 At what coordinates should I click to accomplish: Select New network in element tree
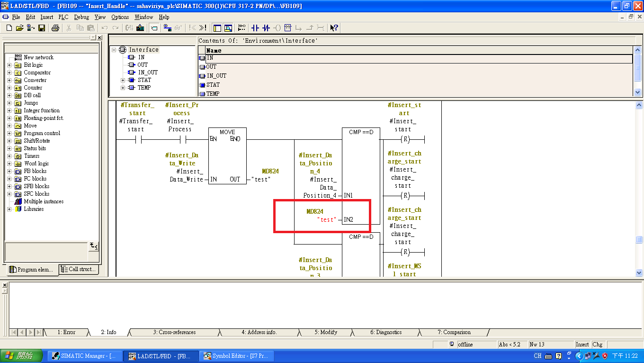(39, 57)
